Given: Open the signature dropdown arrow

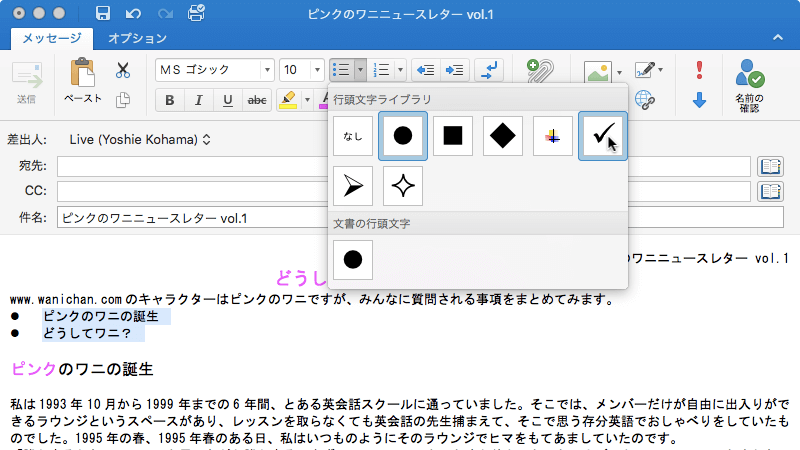Looking at the screenshot, I should tap(661, 70).
